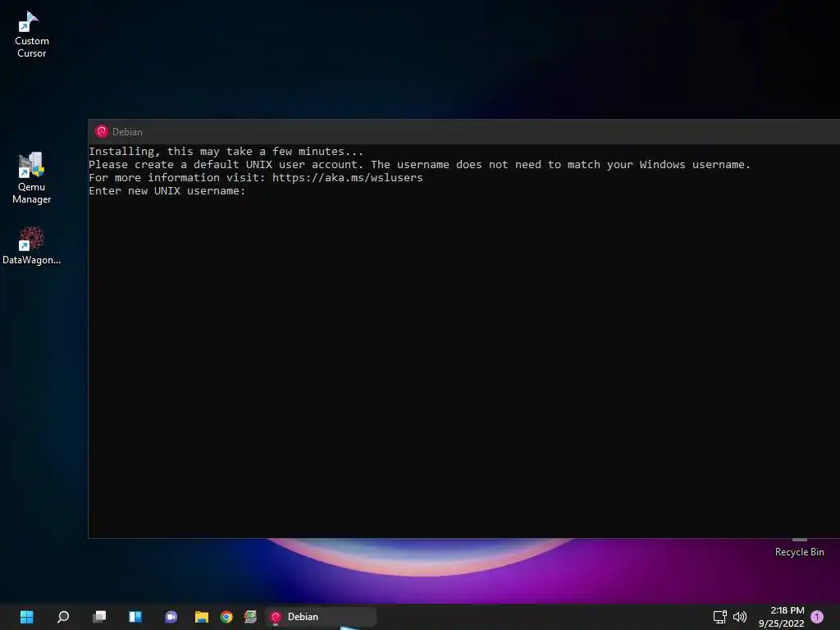The image size is (840, 630).
Task: Click the Debian window title text
Action: click(127, 132)
